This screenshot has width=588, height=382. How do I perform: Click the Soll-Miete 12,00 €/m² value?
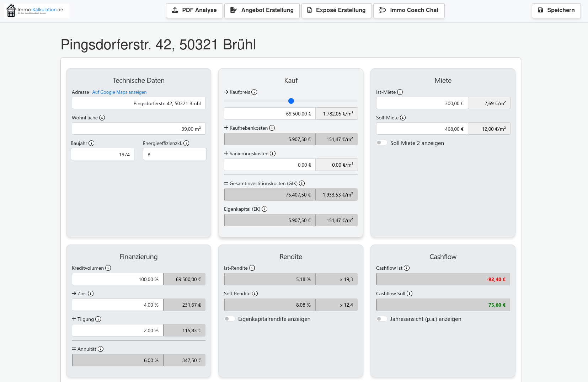pyautogui.click(x=489, y=129)
